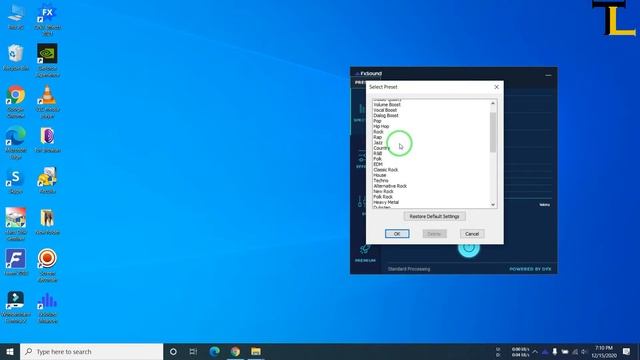The height and width of the screenshot is (360, 640).
Task: Click the Cancel button in Select Preset
Action: (x=472, y=234)
